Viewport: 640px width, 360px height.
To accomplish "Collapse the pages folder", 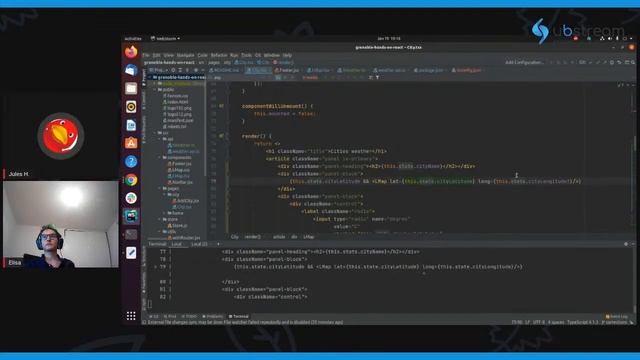I will pyautogui.click(x=160, y=189).
